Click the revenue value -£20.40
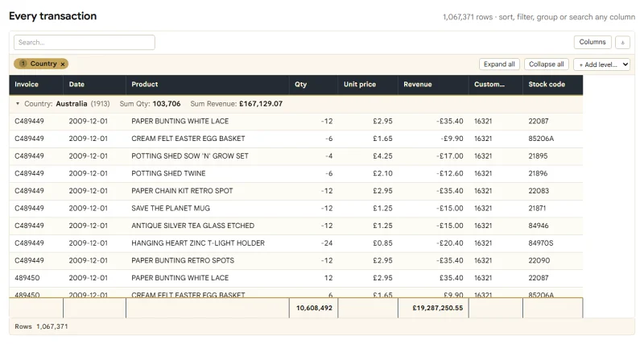Viewport: 644px width, 344px height. [450, 243]
